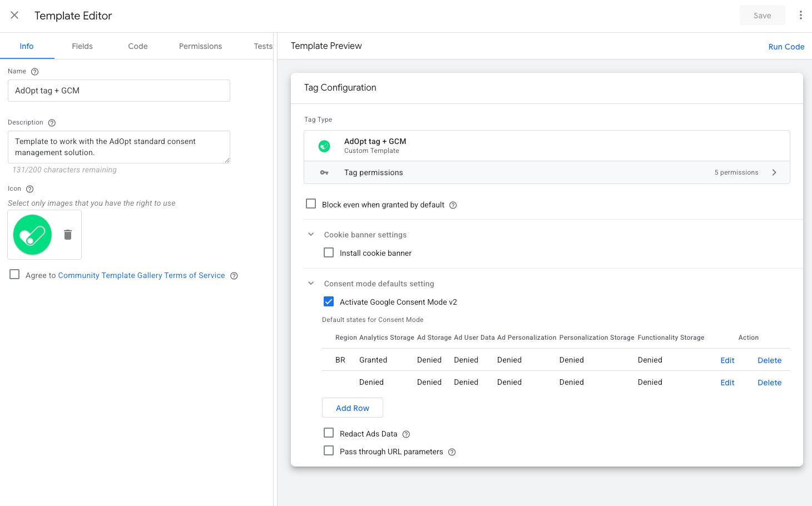Close the Template Editor with X icon
The width and height of the screenshot is (812, 506).
[x=14, y=16]
